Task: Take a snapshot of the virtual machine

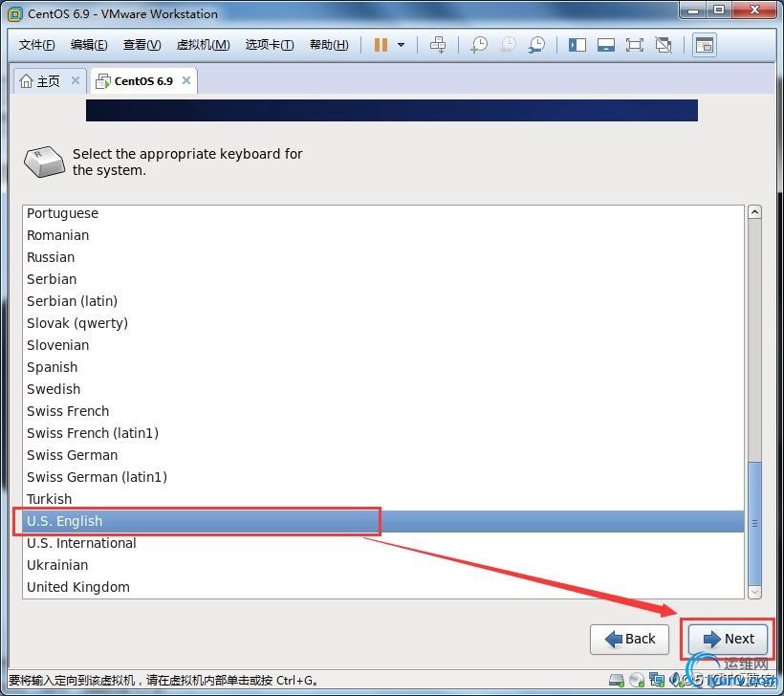Action: [x=478, y=45]
